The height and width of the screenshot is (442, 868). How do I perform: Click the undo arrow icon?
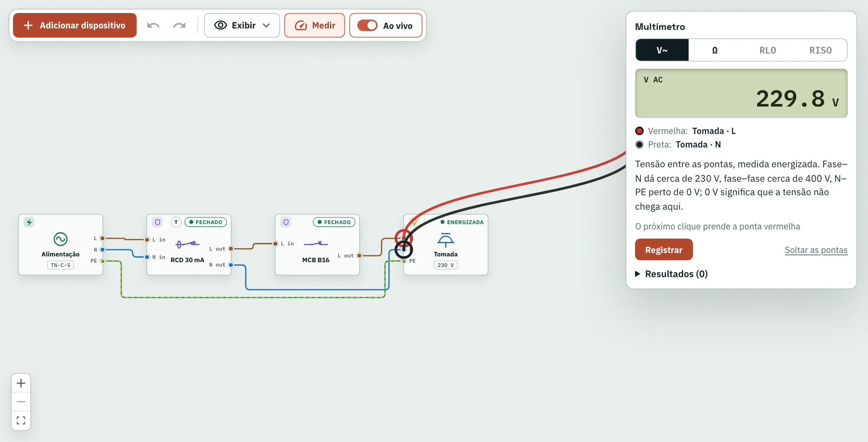click(153, 26)
